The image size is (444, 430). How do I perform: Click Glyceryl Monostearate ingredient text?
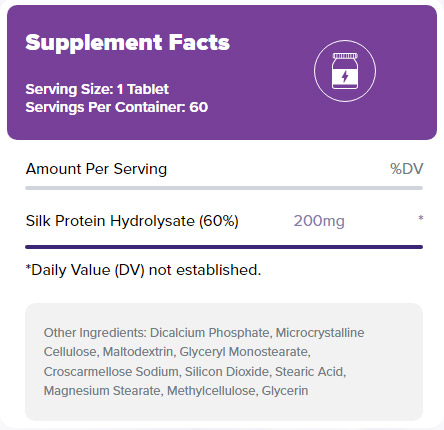click(x=245, y=352)
